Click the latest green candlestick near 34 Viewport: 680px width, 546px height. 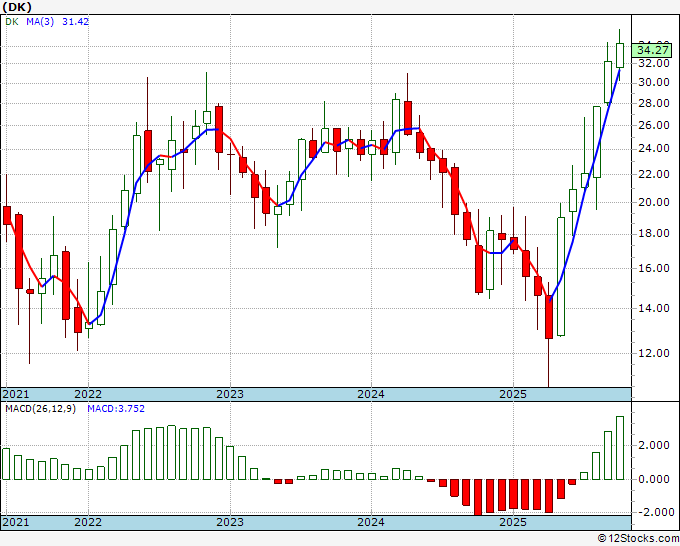620,56
